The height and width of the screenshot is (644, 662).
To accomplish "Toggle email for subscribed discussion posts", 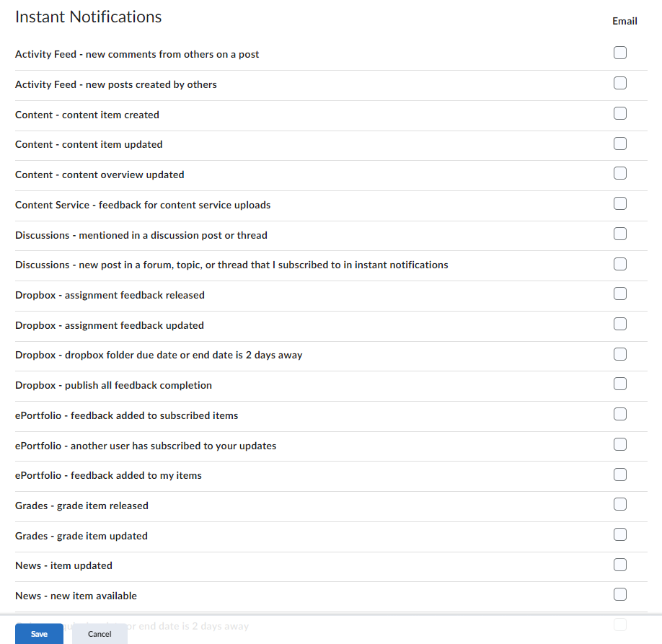I will coord(619,263).
